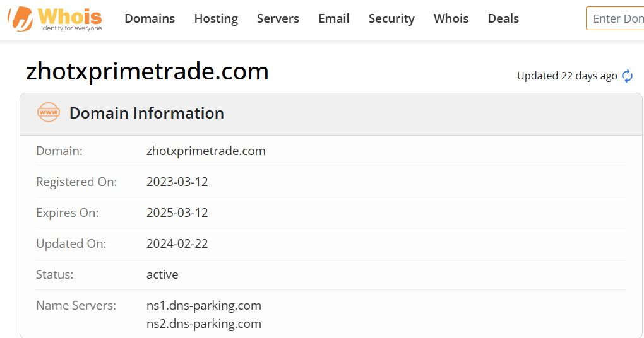Open the Security menu

[391, 18]
